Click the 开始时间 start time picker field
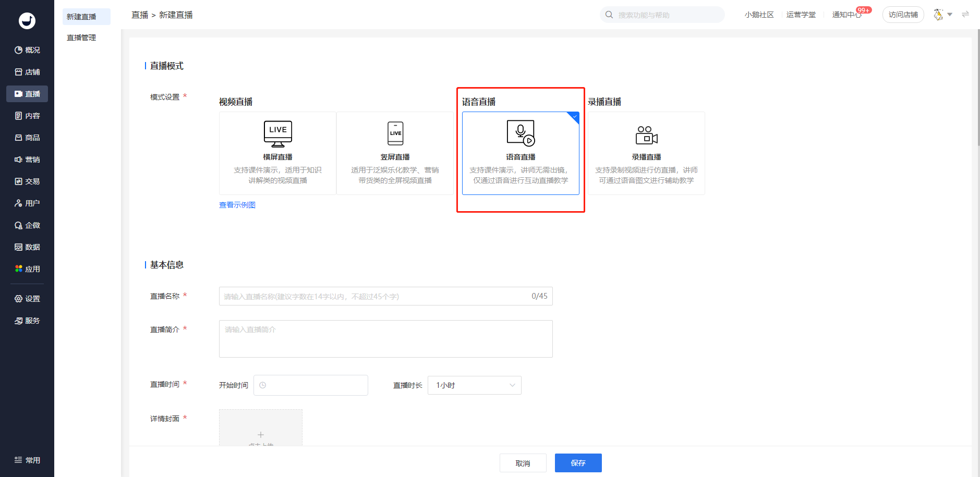The image size is (980, 477). point(311,385)
